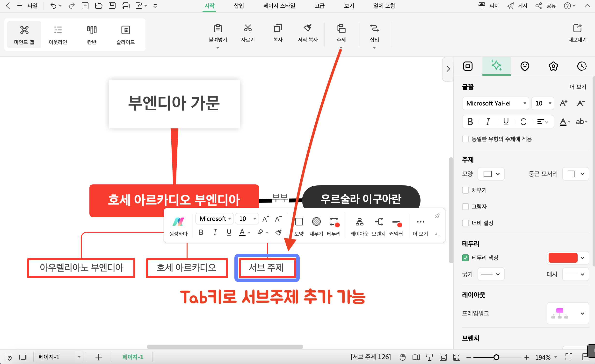Click the Print icon in top bar
The height and width of the screenshot is (364, 595).
point(126,6)
